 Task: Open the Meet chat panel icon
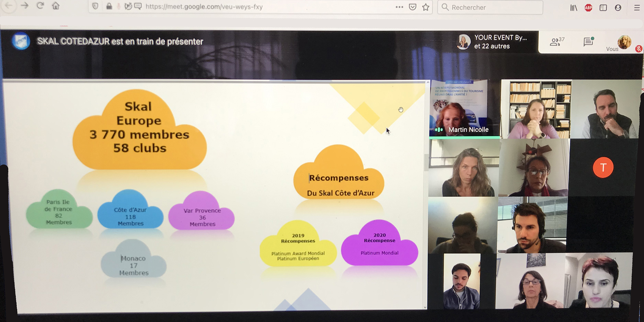coord(588,42)
